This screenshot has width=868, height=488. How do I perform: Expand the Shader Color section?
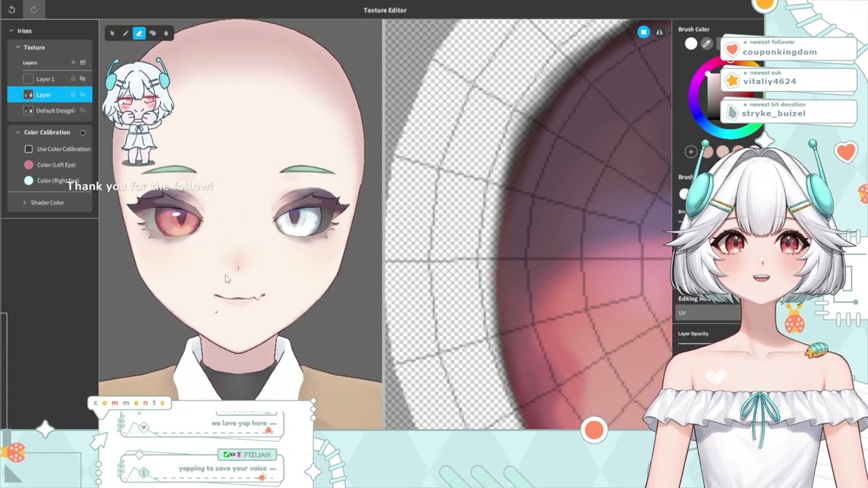coord(25,203)
